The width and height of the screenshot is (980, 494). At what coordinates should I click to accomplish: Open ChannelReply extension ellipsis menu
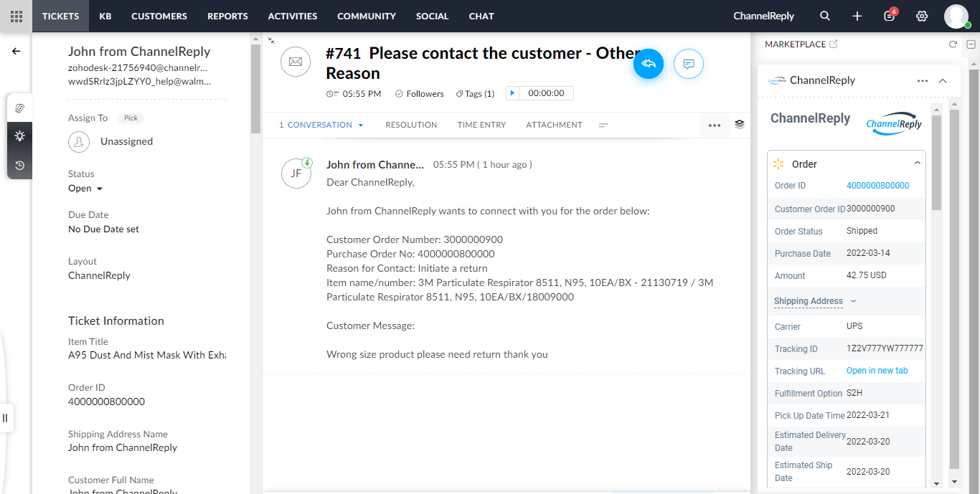[x=923, y=80]
